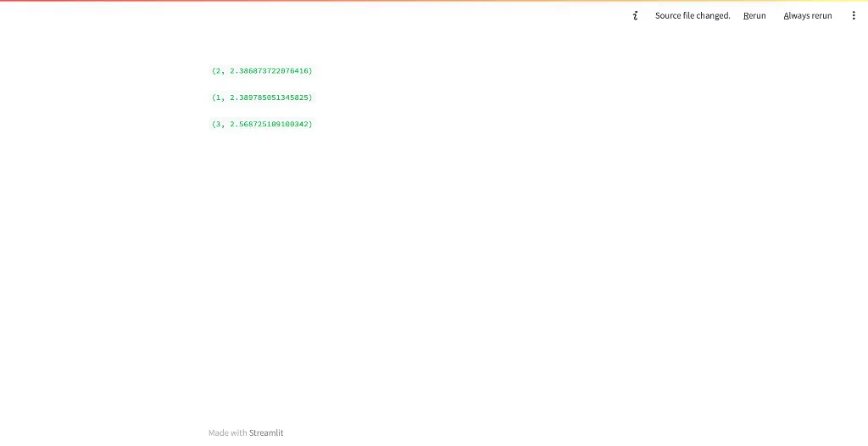This screenshot has height=446, width=868.
Task: Click the status info icon beside the notification
Action: pyautogui.click(x=635, y=15)
